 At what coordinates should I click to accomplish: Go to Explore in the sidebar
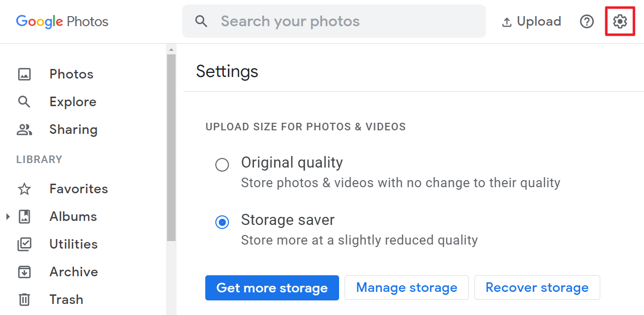[73, 102]
